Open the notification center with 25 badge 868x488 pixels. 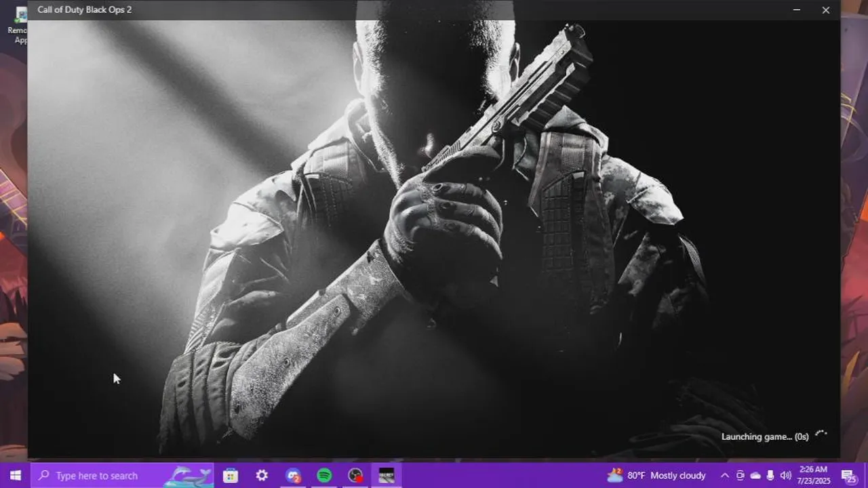pos(848,475)
